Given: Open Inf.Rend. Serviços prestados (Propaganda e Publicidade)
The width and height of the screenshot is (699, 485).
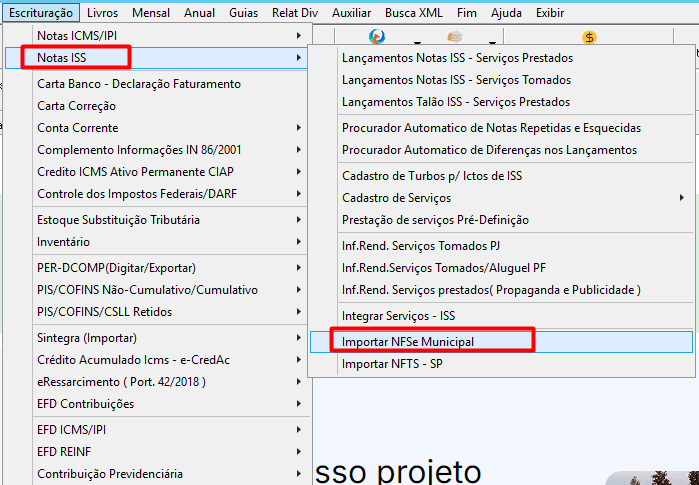Looking at the screenshot, I should click(502, 290).
